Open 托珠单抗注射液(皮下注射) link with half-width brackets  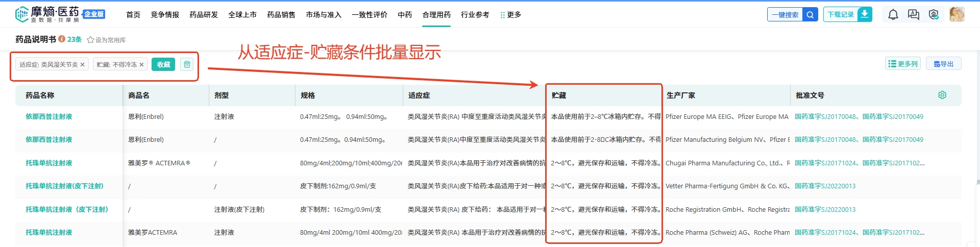tap(65, 186)
